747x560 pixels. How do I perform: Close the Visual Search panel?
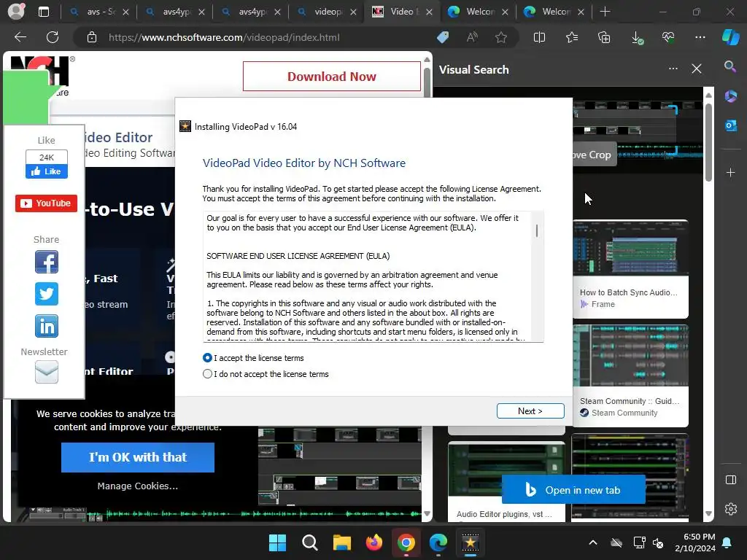pyautogui.click(x=697, y=69)
